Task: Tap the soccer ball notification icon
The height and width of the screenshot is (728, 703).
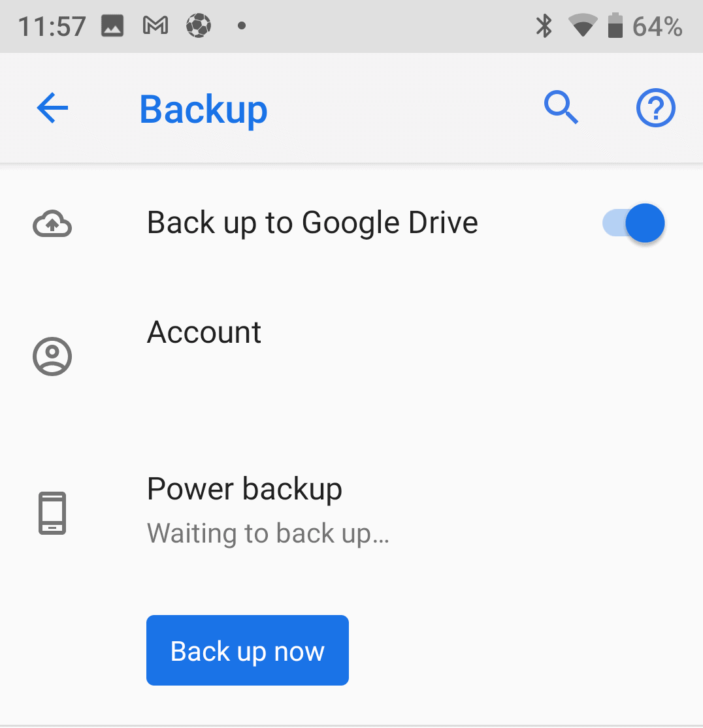Action: [199, 25]
